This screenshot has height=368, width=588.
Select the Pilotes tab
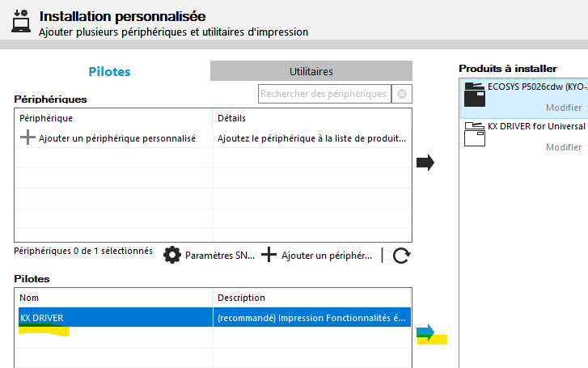coord(109,72)
